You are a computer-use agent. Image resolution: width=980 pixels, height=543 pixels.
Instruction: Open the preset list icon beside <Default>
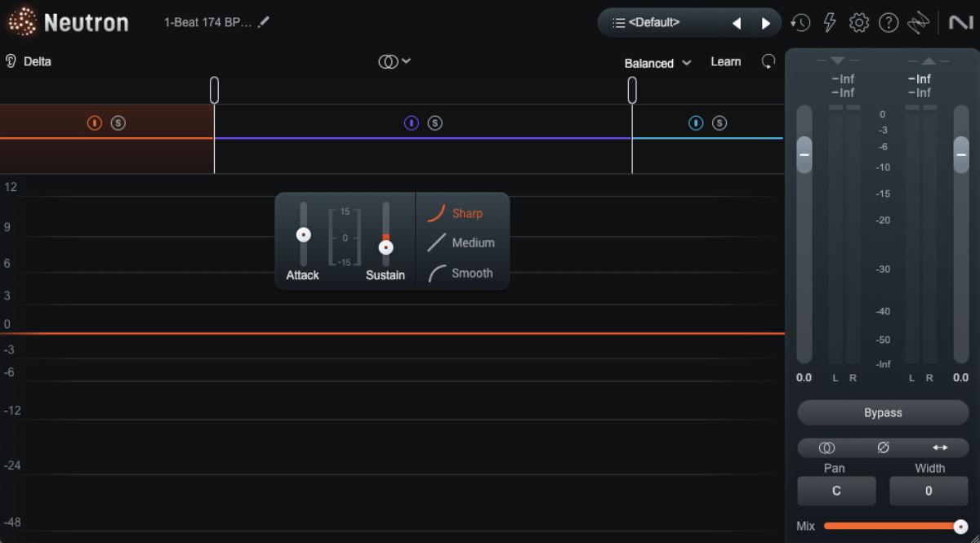pyautogui.click(x=618, y=23)
